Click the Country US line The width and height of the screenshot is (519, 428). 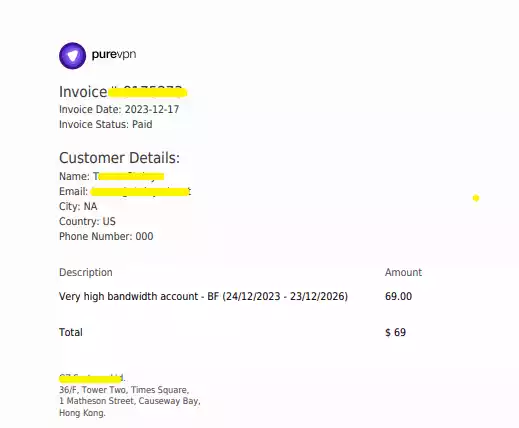(87, 221)
